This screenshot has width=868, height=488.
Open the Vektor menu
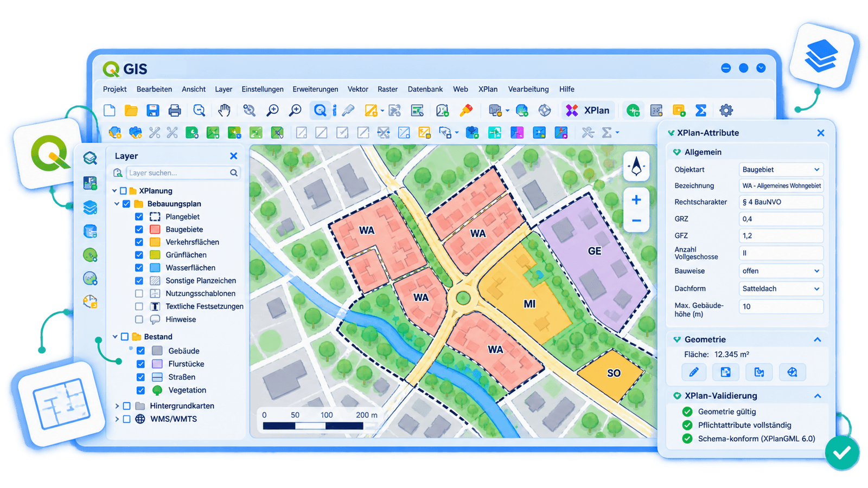pos(358,89)
